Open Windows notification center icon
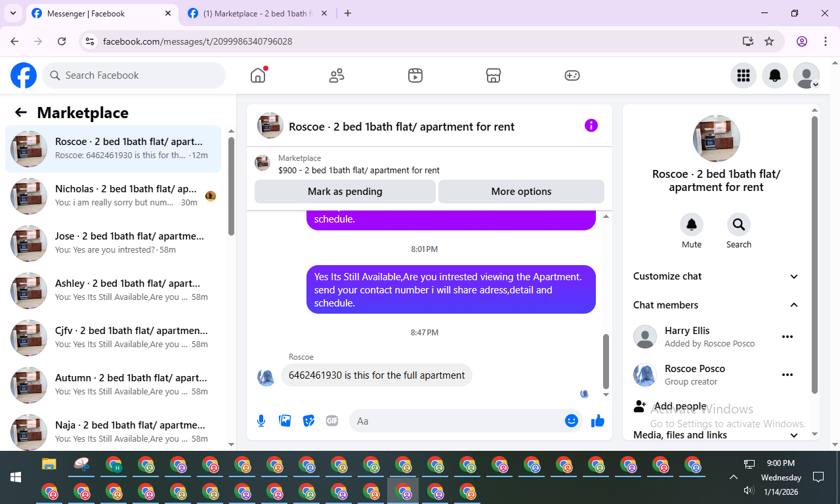Image resolution: width=840 pixels, height=504 pixels. pos(818,477)
